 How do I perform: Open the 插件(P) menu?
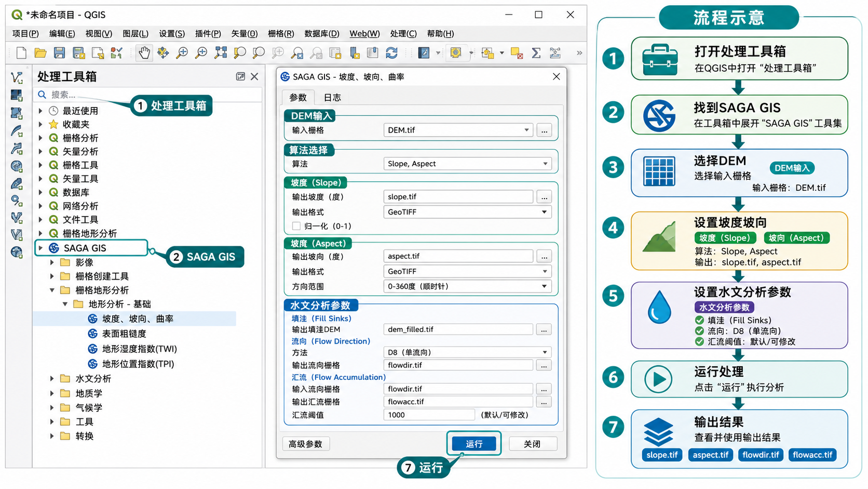(x=208, y=34)
